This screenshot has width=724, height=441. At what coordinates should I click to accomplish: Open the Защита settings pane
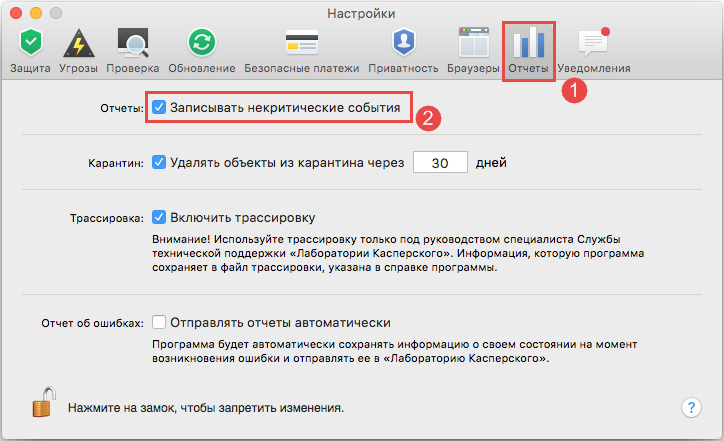coord(30,51)
